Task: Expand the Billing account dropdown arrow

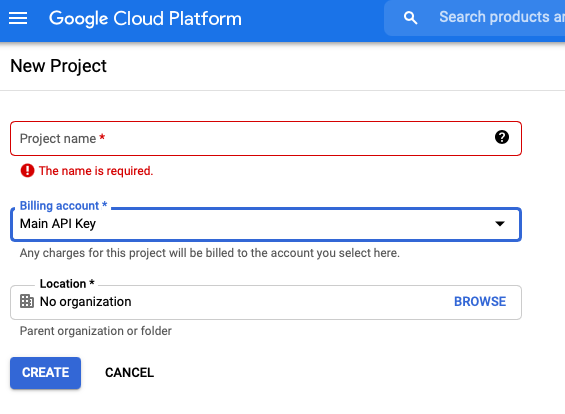Action: (500, 224)
